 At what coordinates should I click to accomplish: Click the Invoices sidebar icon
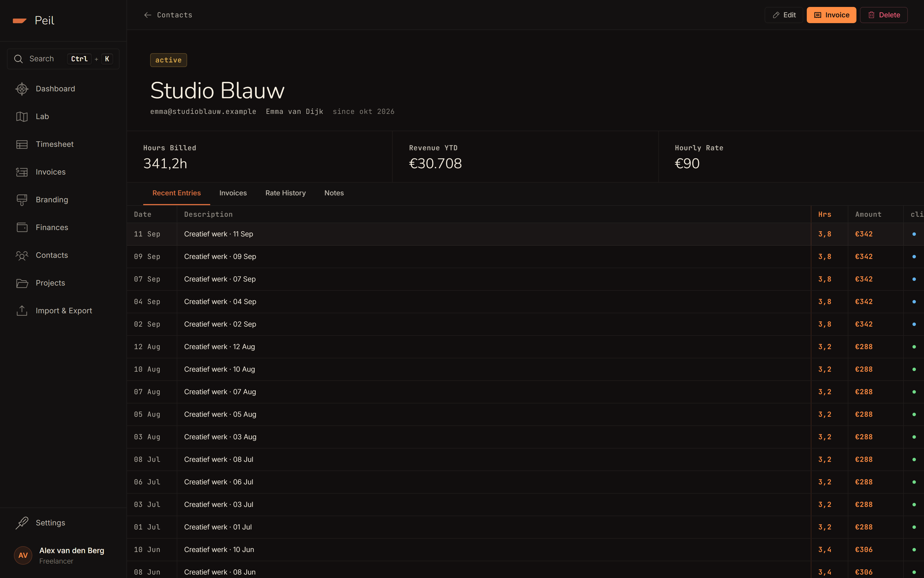click(x=22, y=172)
